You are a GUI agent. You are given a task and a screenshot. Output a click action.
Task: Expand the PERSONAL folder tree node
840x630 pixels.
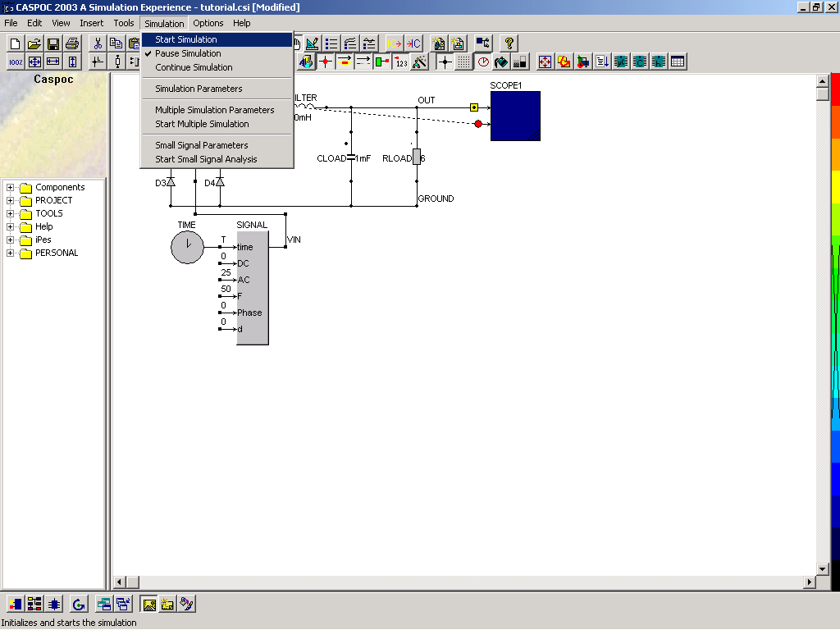[x=10, y=253]
